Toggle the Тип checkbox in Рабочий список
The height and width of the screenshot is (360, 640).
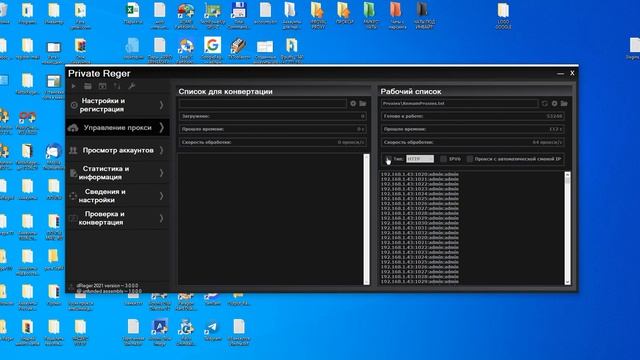click(388, 159)
